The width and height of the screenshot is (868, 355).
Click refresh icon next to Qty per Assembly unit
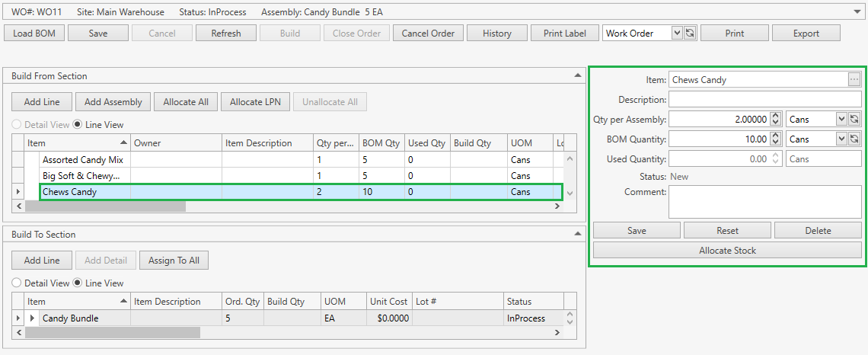pos(854,119)
